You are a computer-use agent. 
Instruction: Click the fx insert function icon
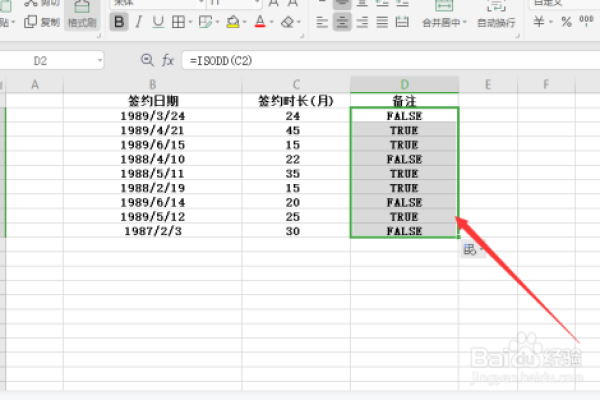coord(168,61)
